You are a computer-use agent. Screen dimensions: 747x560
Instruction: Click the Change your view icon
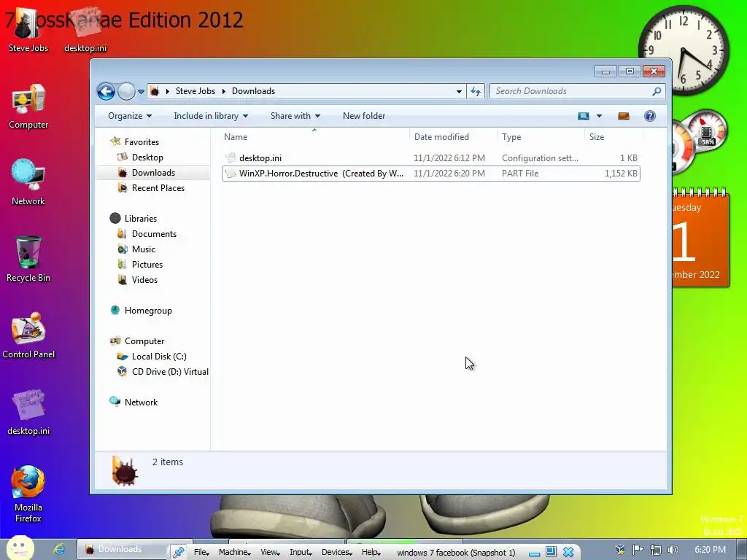click(584, 116)
